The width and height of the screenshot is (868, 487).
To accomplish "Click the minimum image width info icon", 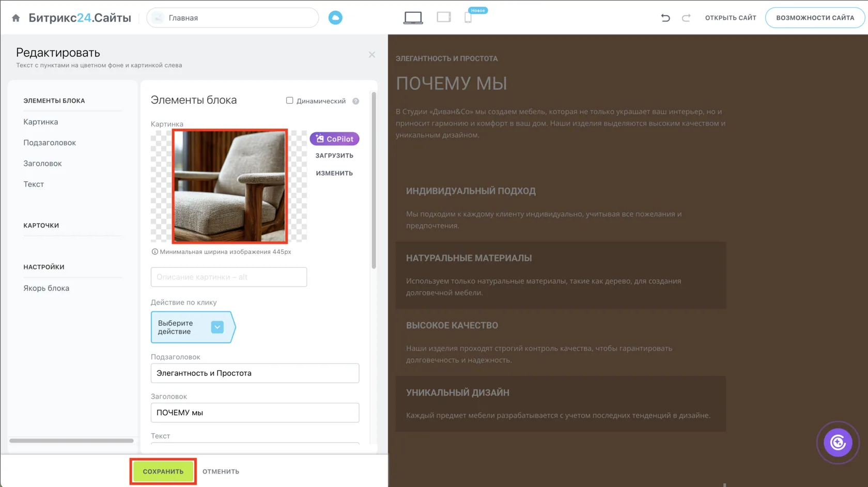I will coord(154,252).
